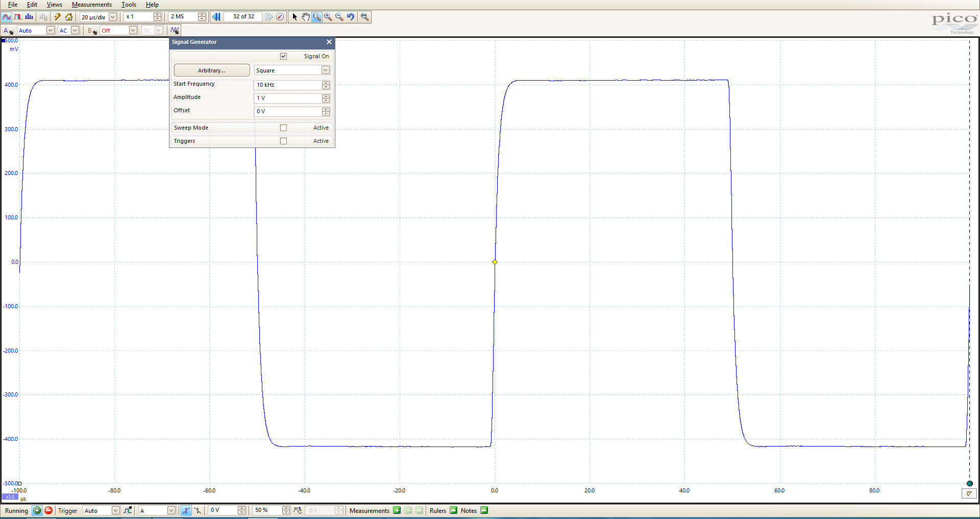Open the Views menu
Image resolution: width=980 pixels, height=519 pixels.
click(55, 5)
